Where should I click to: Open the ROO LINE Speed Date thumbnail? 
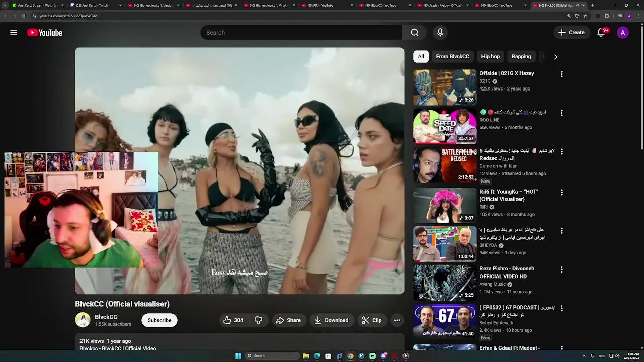click(x=445, y=126)
